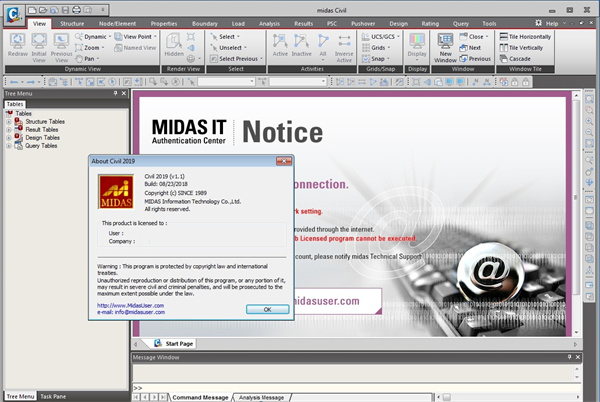Open the Help menu
Image resolution: width=600 pixels, height=402 pixels.
(551, 24)
